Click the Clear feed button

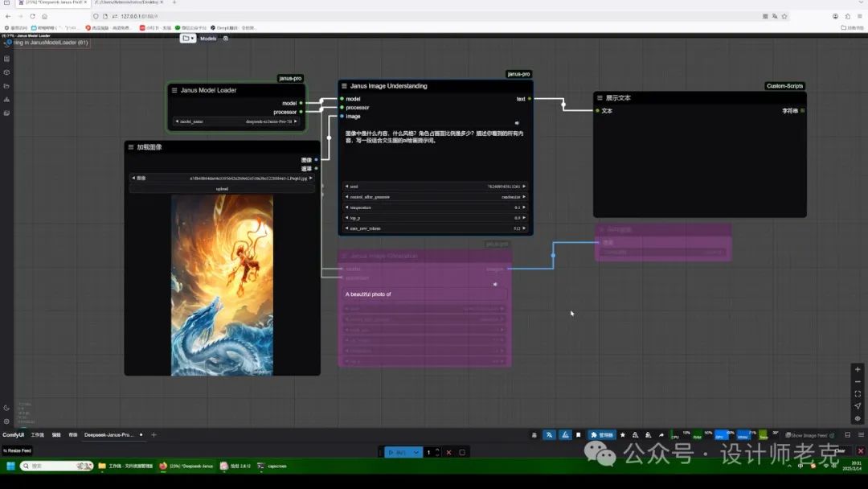(x=841, y=450)
